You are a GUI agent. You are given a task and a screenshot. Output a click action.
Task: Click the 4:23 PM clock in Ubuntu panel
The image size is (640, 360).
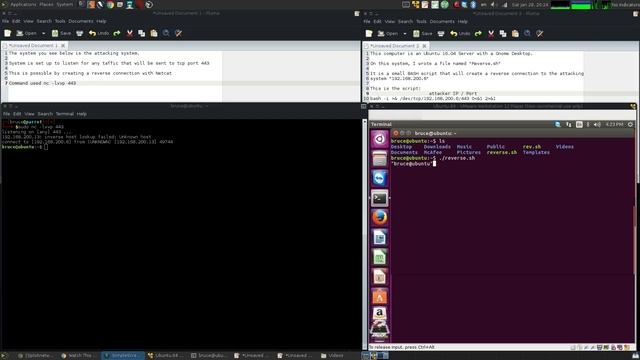[614, 124]
